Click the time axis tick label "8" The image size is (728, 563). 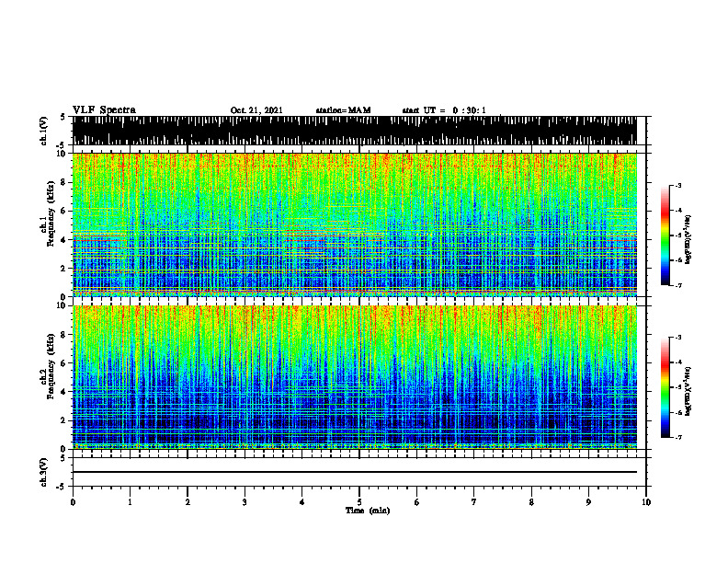click(x=531, y=502)
